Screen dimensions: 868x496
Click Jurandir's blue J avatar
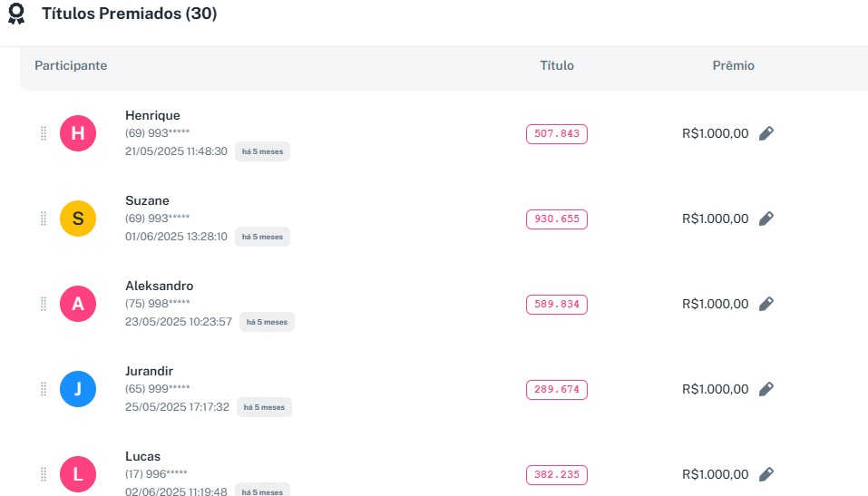pyautogui.click(x=78, y=389)
